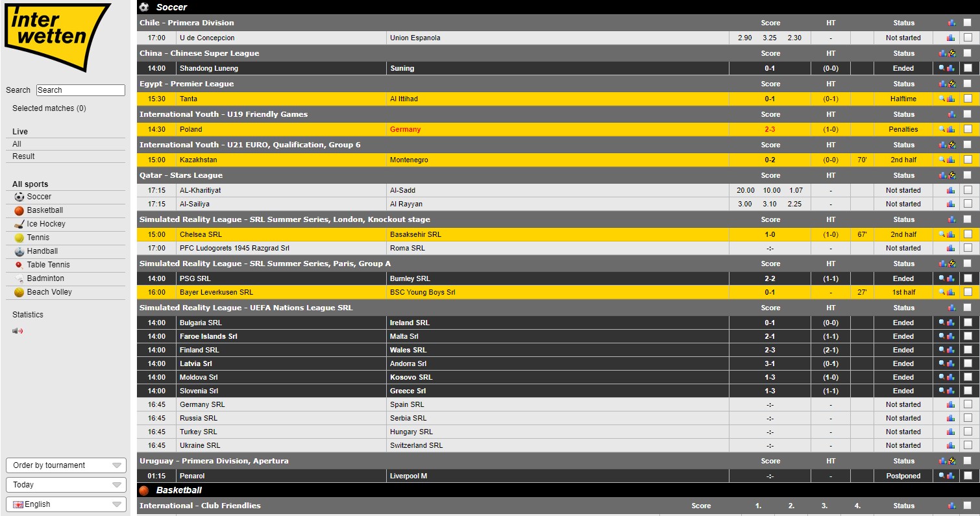The width and height of the screenshot is (980, 516).
Task: Click the Roma SRL team name
Action: 408,248
